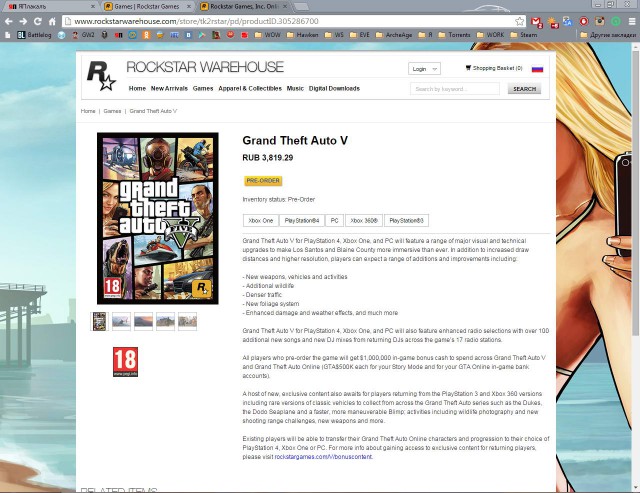The image size is (640, 493).
Task: Open the GW2 bookmark
Action: point(83,35)
